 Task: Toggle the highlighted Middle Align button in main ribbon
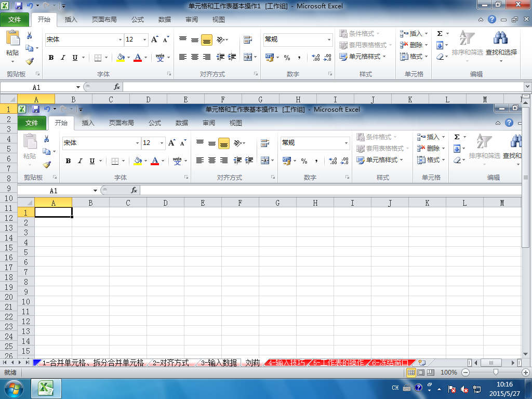click(207, 40)
